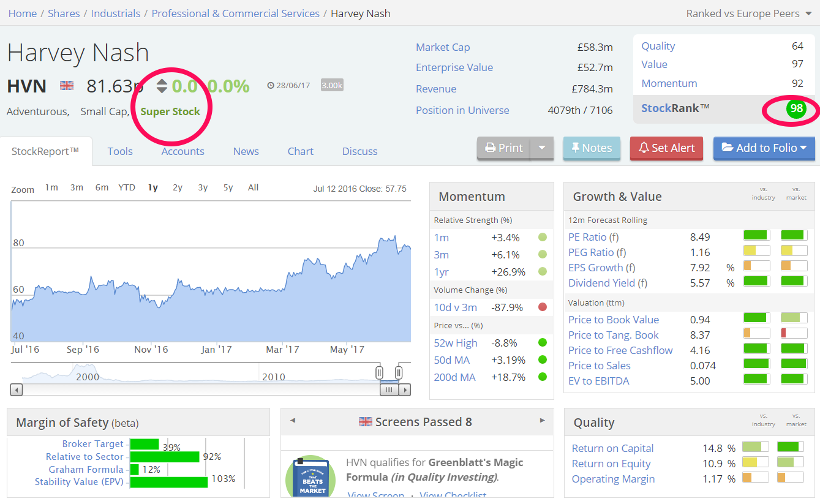This screenshot has height=504, width=820.
Task: Click the Print button
Action: 504,148
